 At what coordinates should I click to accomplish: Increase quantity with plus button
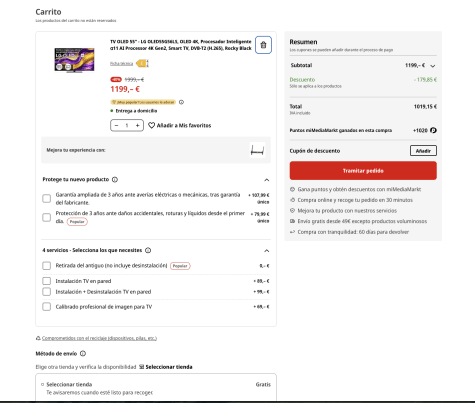tap(137, 126)
